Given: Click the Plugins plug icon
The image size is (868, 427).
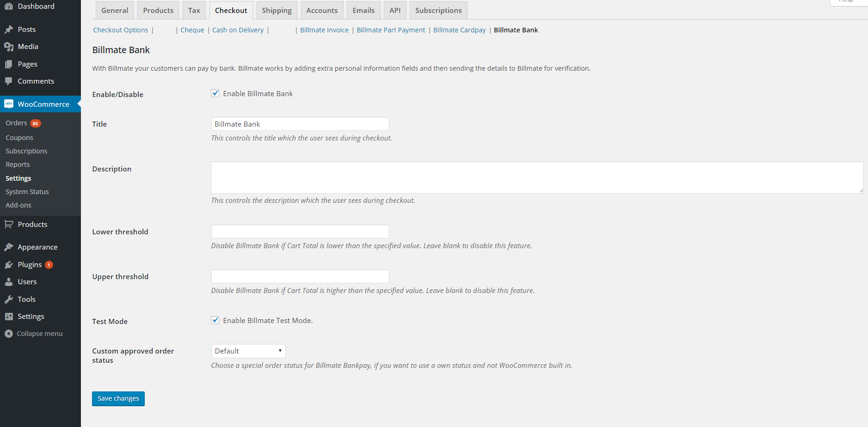Looking at the screenshot, I should pos(8,265).
